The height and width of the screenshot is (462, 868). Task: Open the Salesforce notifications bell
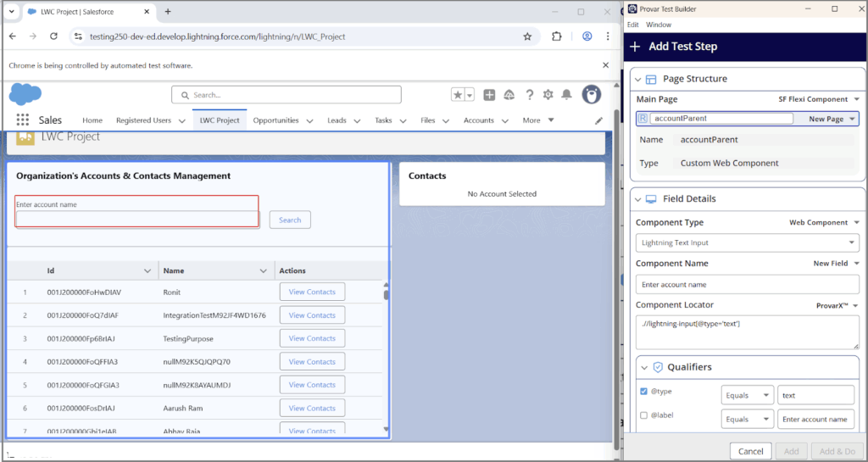(566, 95)
